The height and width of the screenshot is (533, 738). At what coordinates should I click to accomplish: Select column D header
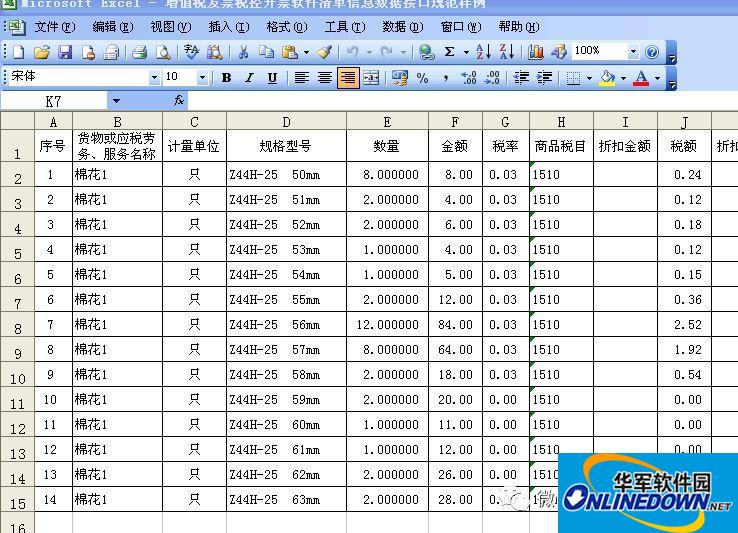pyautogui.click(x=286, y=122)
